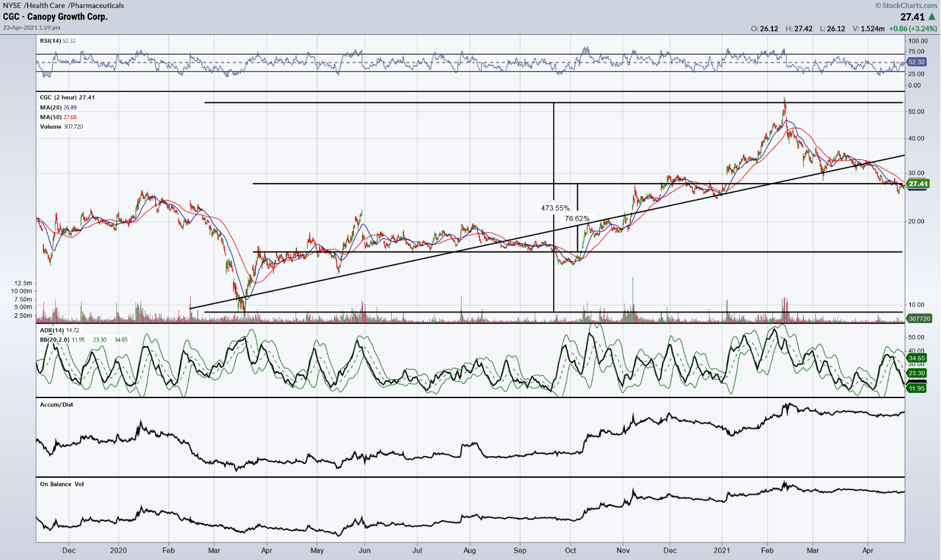Click the '2021' year label on the time axis
941x560 pixels.
tap(722, 550)
